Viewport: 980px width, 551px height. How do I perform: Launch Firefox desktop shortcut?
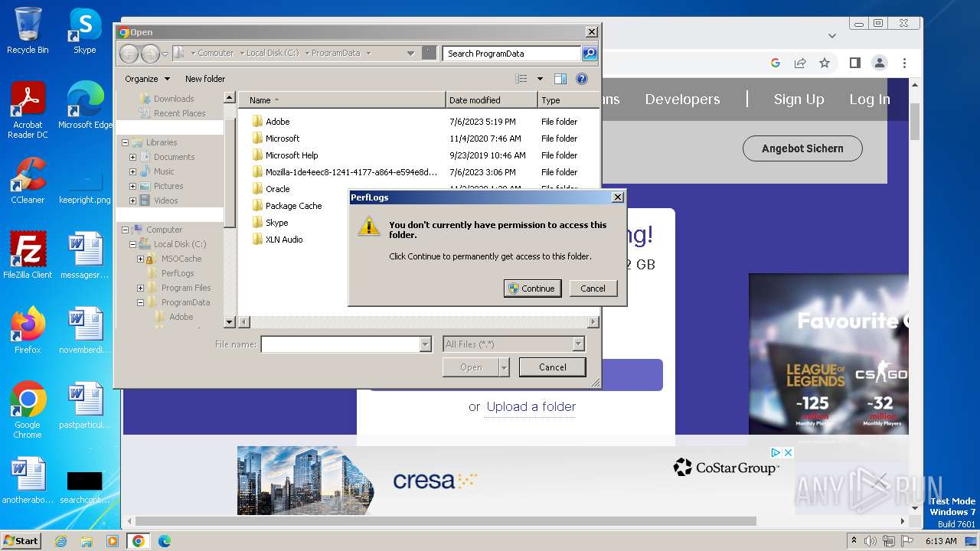tap(28, 331)
